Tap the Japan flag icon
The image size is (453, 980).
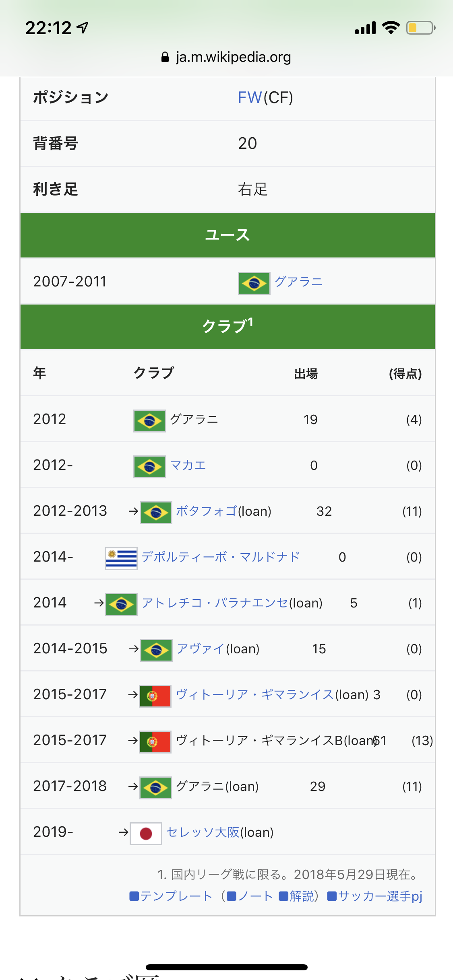point(146,834)
